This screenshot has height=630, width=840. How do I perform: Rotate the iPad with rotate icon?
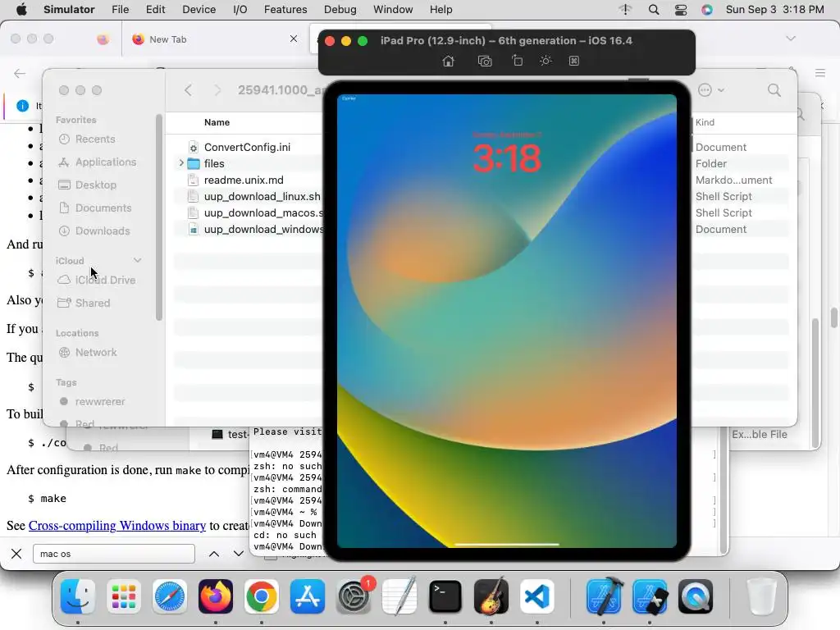pyautogui.click(x=517, y=61)
